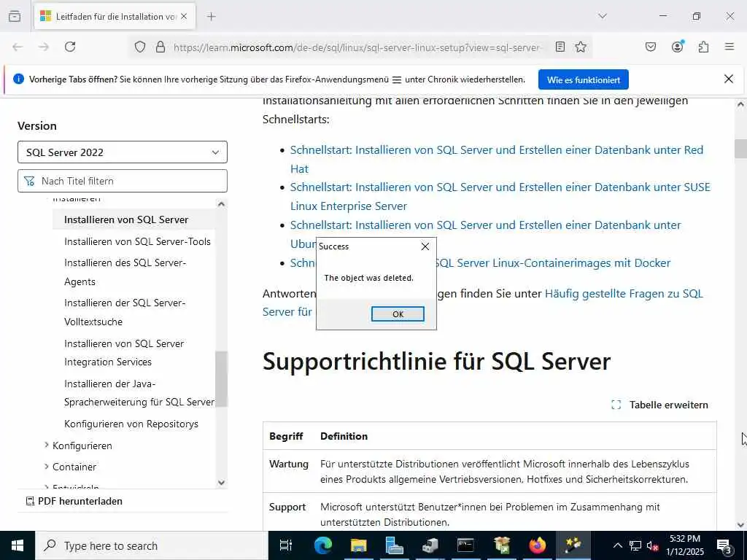Open Installieren der SQL Server-Volltextsuche

(x=125, y=312)
